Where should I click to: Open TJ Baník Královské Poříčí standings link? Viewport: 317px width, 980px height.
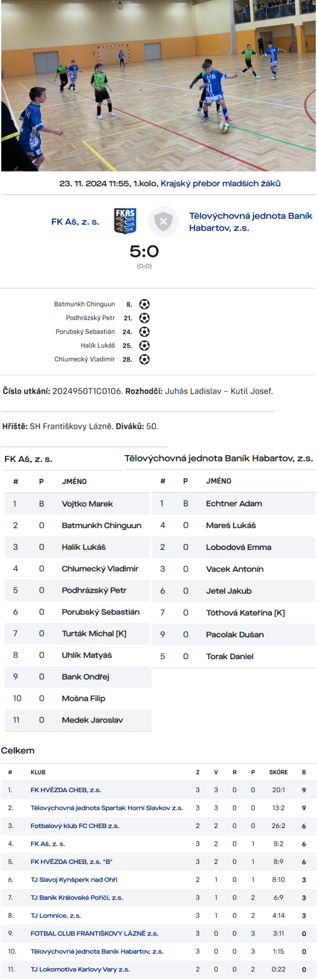[x=77, y=898]
